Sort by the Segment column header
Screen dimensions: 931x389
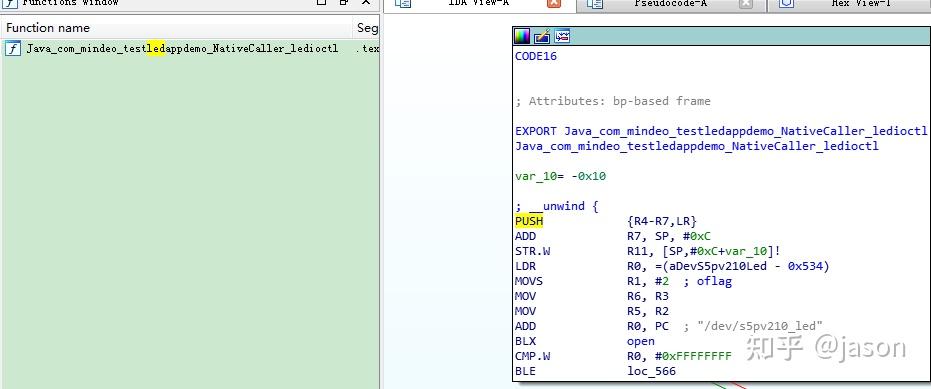click(x=367, y=28)
